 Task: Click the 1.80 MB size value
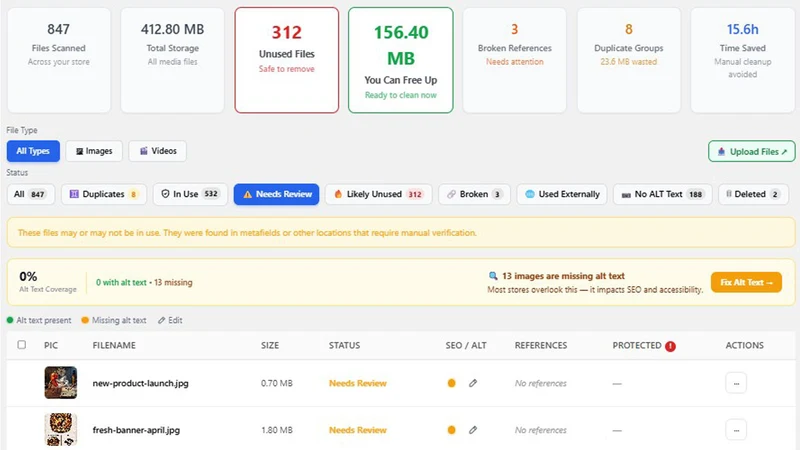[277, 430]
